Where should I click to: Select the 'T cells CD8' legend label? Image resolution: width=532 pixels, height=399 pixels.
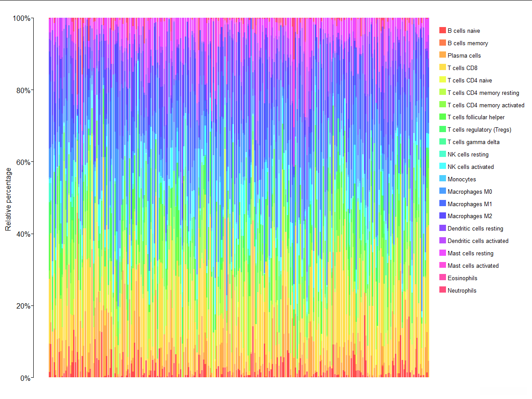tap(462, 68)
